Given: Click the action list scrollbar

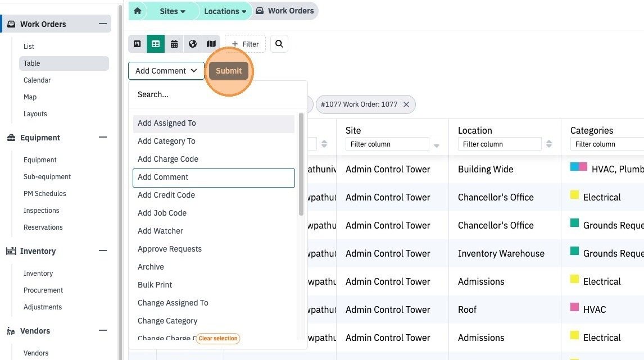Looking at the screenshot, I should (301, 164).
